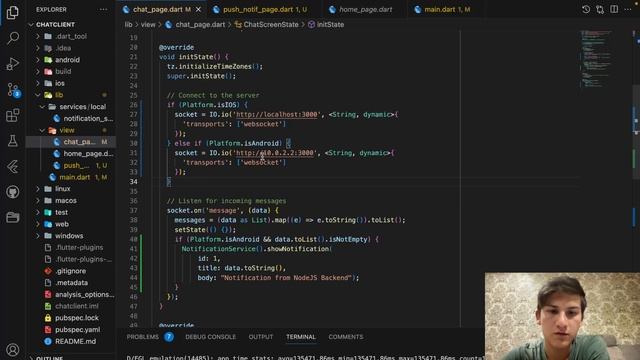
Task: Open the Extensions view
Action: [x=13, y=115]
